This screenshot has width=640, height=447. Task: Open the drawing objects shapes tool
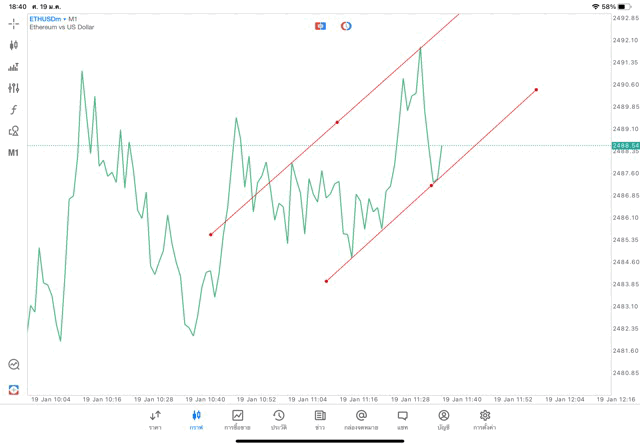click(14, 131)
